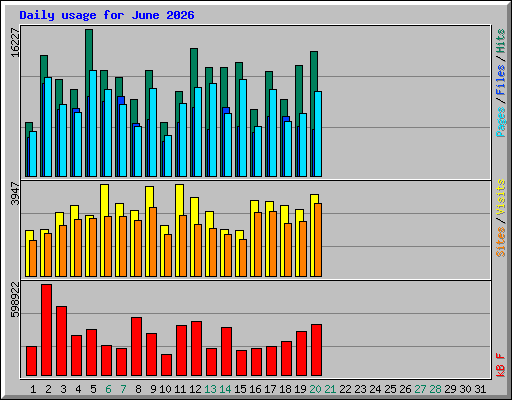
Task: Click the "Daily usage for June 2026" title
Action: click(107, 15)
